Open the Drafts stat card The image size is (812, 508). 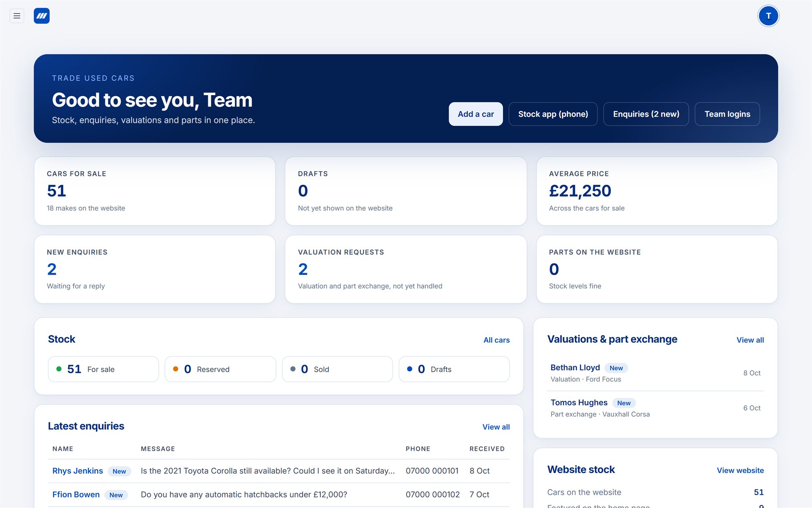tap(406, 191)
